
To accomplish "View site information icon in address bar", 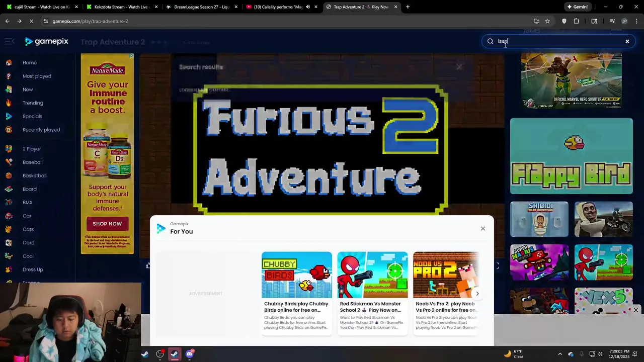I will tap(46, 21).
